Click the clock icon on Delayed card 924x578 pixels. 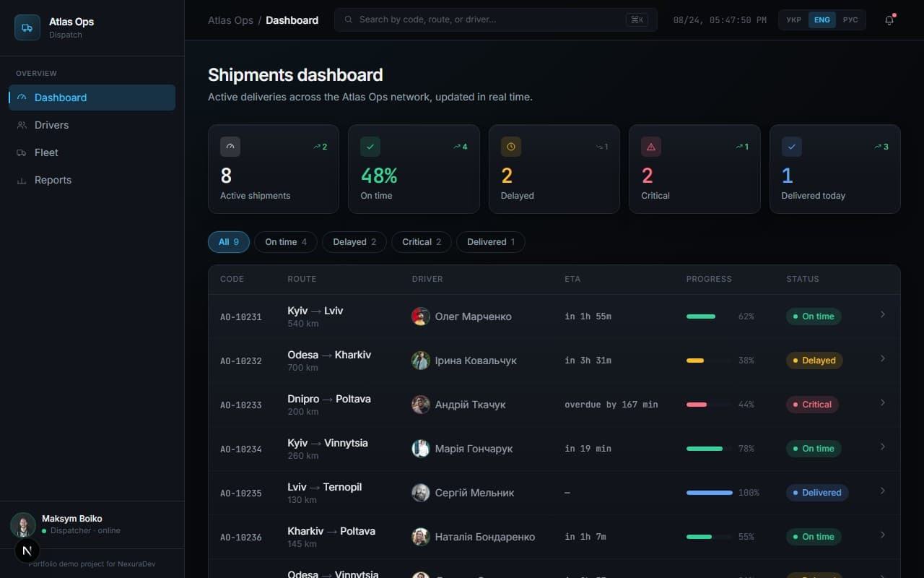click(x=511, y=147)
